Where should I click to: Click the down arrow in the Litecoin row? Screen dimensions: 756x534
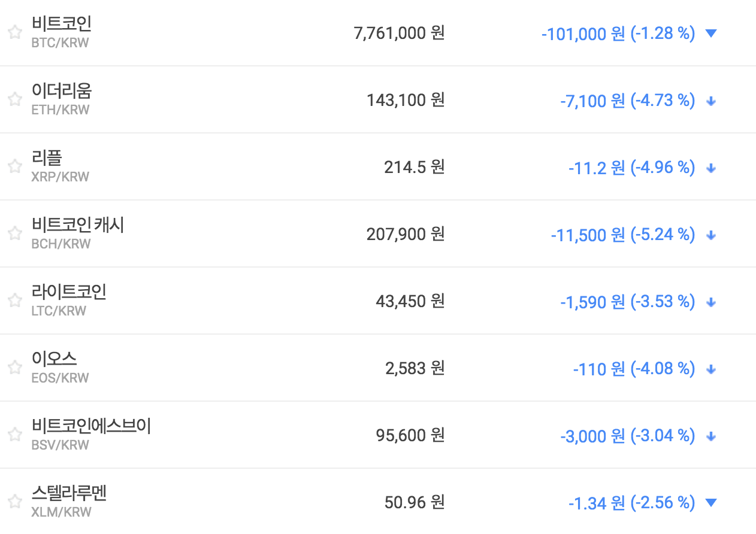tap(711, 302)
